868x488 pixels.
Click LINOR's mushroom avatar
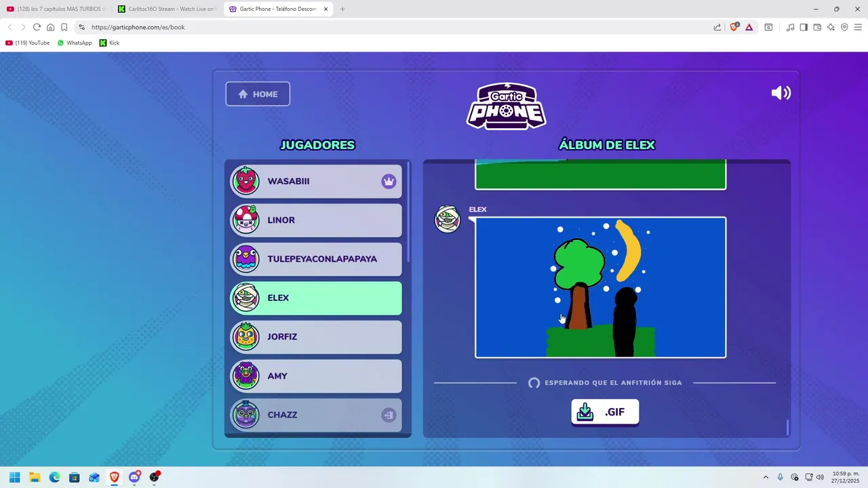point(245,220)
